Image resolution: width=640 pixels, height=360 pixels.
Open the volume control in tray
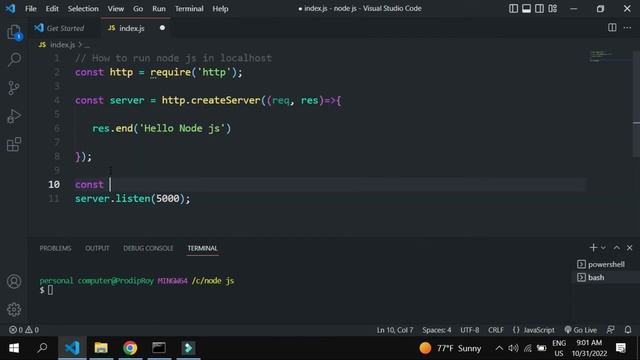[x=513, y=348]
